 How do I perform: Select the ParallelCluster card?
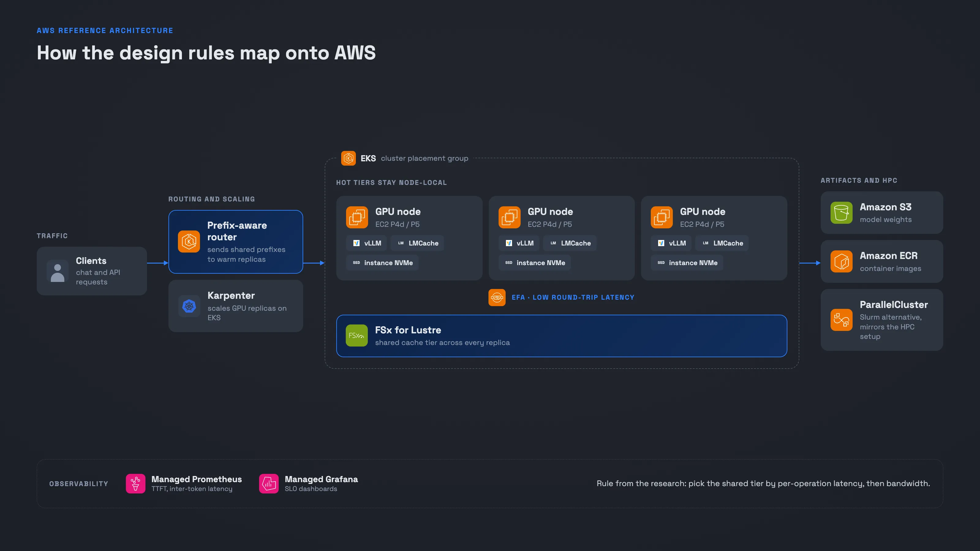coord(882,320)
